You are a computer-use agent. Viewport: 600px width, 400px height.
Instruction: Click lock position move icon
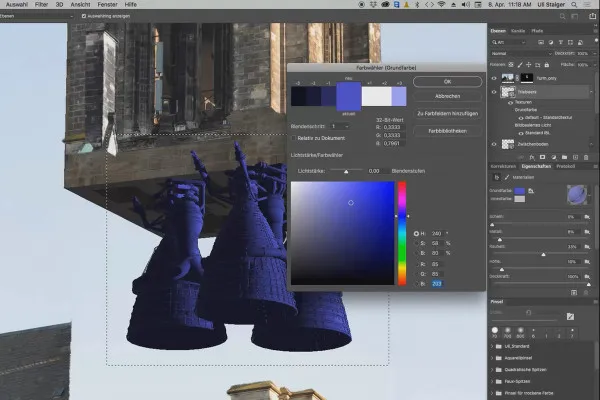point(528,65)
